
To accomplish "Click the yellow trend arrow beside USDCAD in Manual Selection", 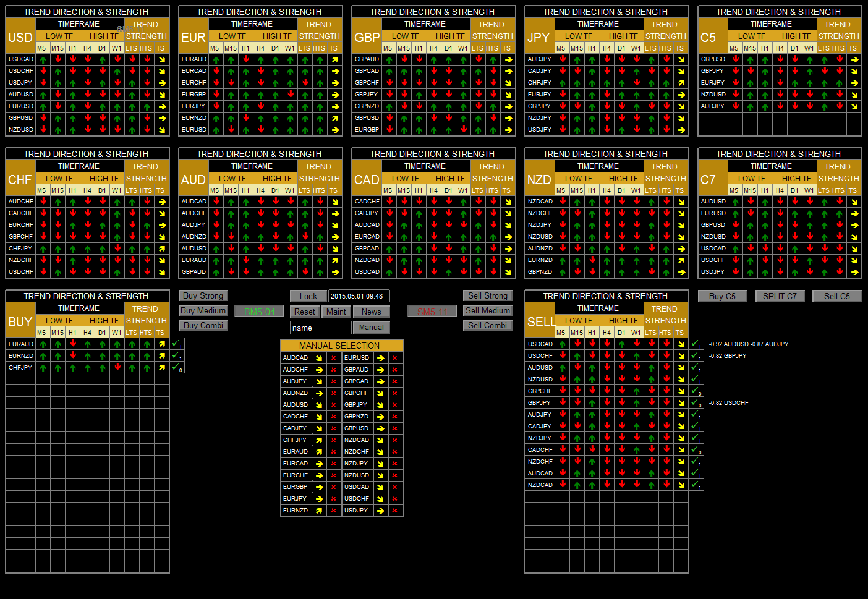I will pos(380,487).
